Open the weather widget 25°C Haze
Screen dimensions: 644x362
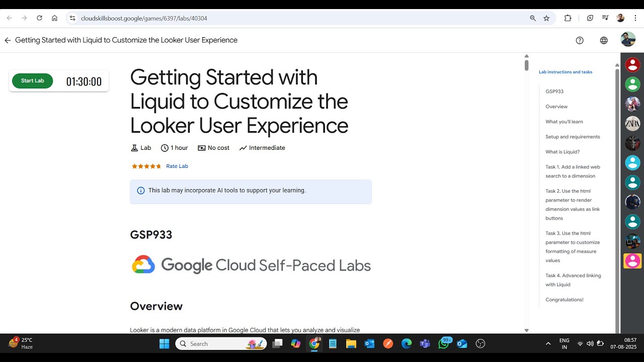pos(21,343)
